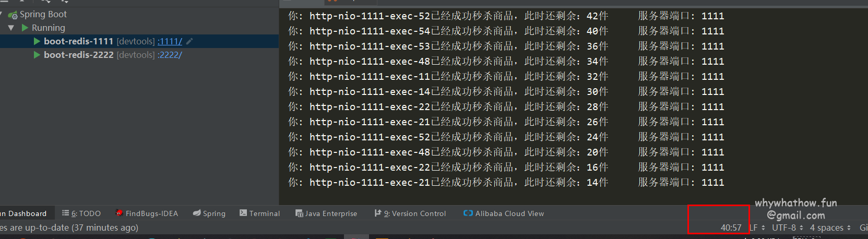
Task: Click the green Running group icon
Action: point(25,28)
